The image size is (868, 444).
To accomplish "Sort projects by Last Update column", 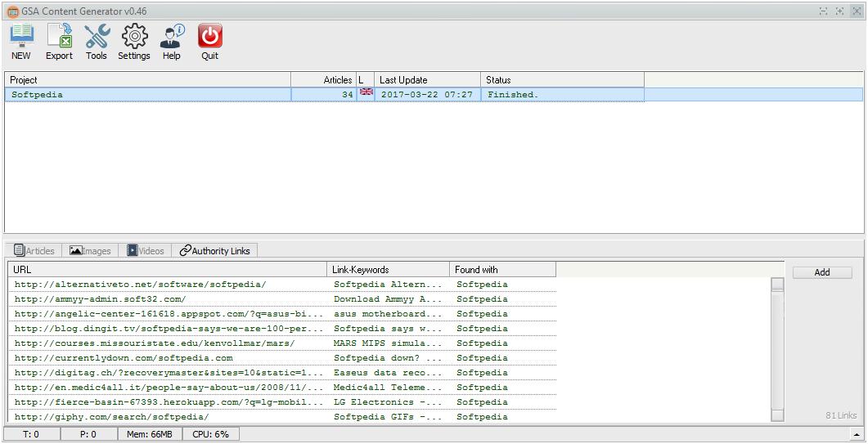I will [427, 80].
